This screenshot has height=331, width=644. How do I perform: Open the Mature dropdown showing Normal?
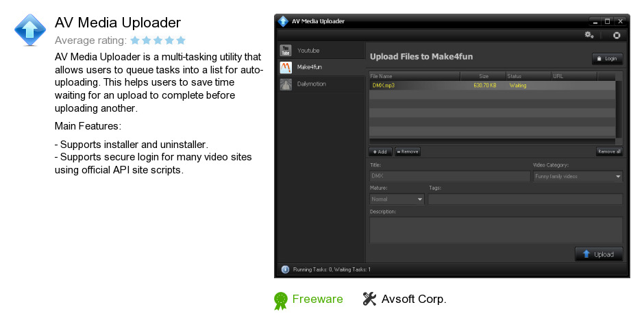397,199
